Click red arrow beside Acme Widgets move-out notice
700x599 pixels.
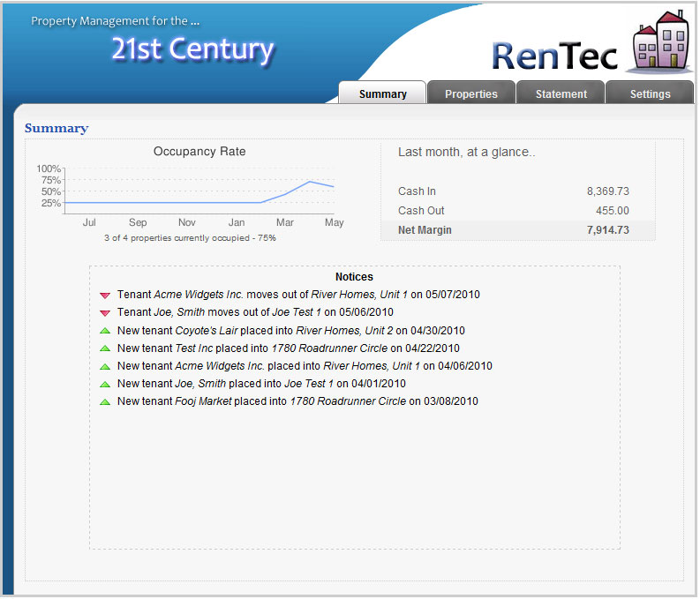[x=105, y=296]
